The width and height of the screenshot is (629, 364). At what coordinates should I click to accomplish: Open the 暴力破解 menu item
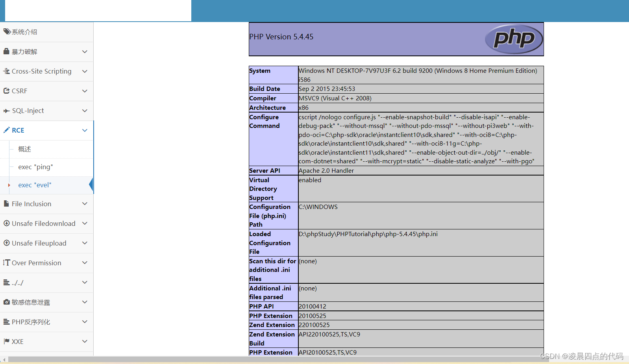pyautogui.click(x=46, y=52)
